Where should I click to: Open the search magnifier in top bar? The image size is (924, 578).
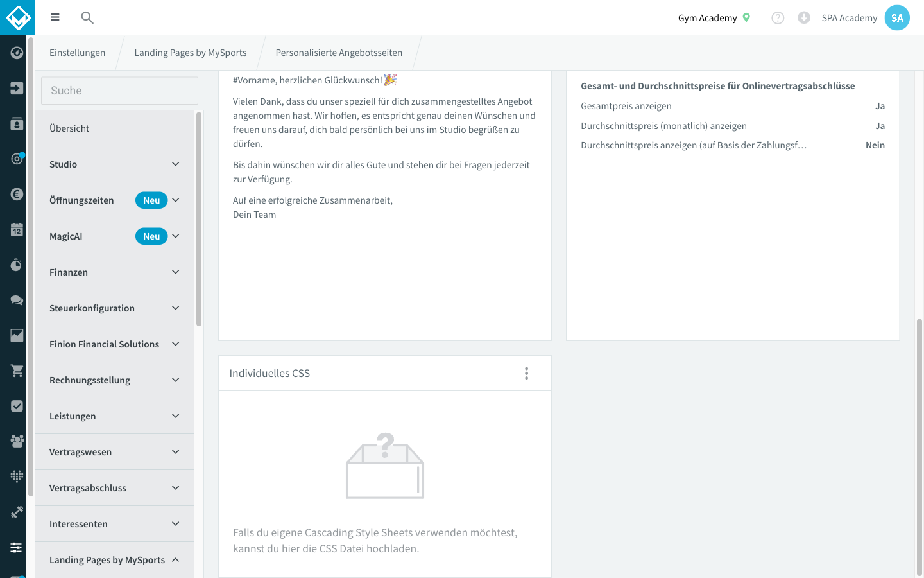point(87,17)
